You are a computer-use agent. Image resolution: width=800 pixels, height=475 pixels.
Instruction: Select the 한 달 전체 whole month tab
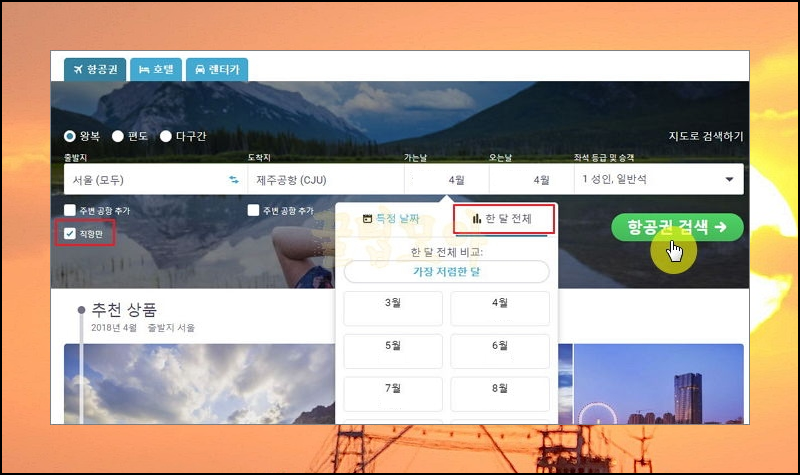[x=503, y=219]
